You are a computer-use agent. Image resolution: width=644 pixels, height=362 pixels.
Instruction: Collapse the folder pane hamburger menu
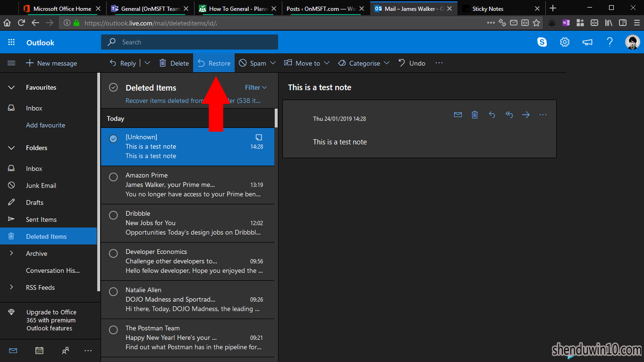11,63
